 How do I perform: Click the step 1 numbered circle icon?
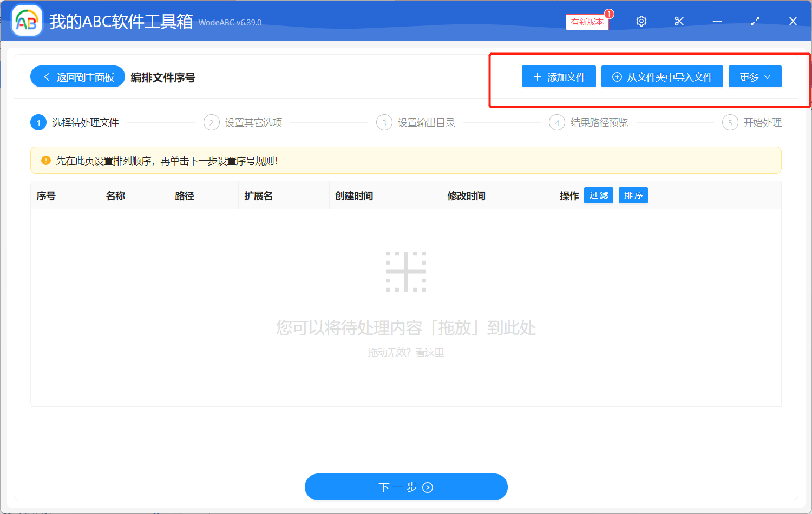tap(38, 122)
